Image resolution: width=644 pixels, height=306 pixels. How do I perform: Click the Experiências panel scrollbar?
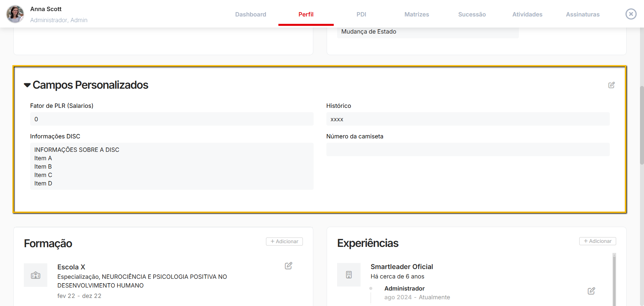tap(614, 279)
